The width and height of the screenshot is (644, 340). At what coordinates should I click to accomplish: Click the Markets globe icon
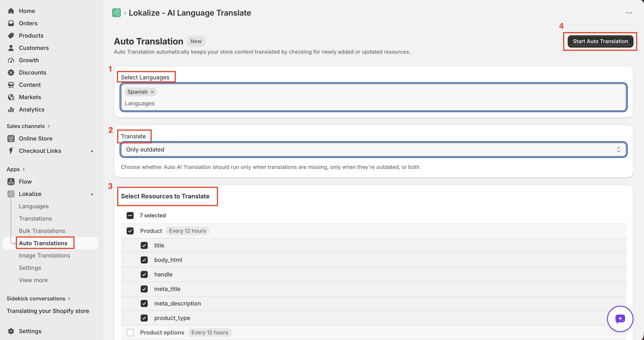[x=11, y=97]
